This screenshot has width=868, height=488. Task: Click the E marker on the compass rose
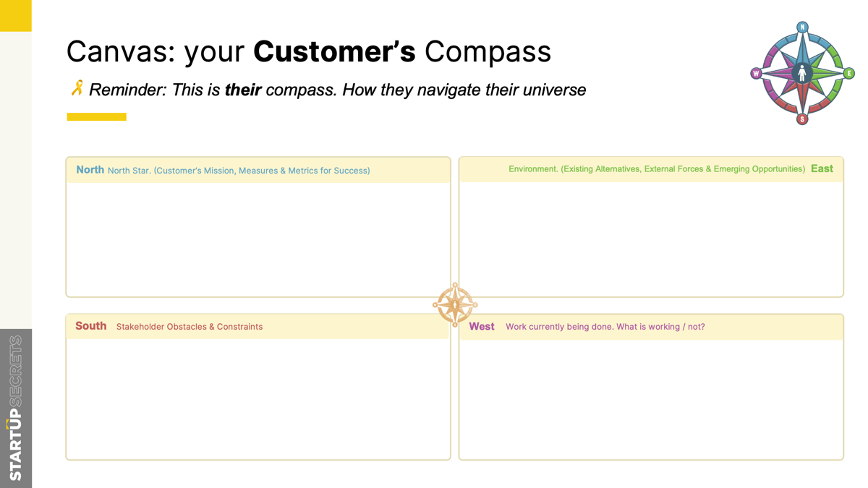click(x=849, y=73)
